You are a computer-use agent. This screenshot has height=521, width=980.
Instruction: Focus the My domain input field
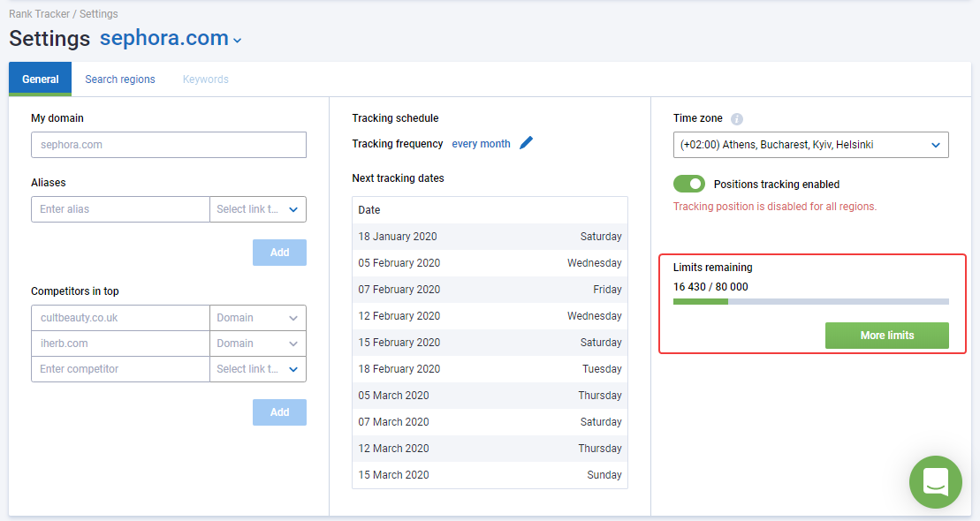coord(169,145)
